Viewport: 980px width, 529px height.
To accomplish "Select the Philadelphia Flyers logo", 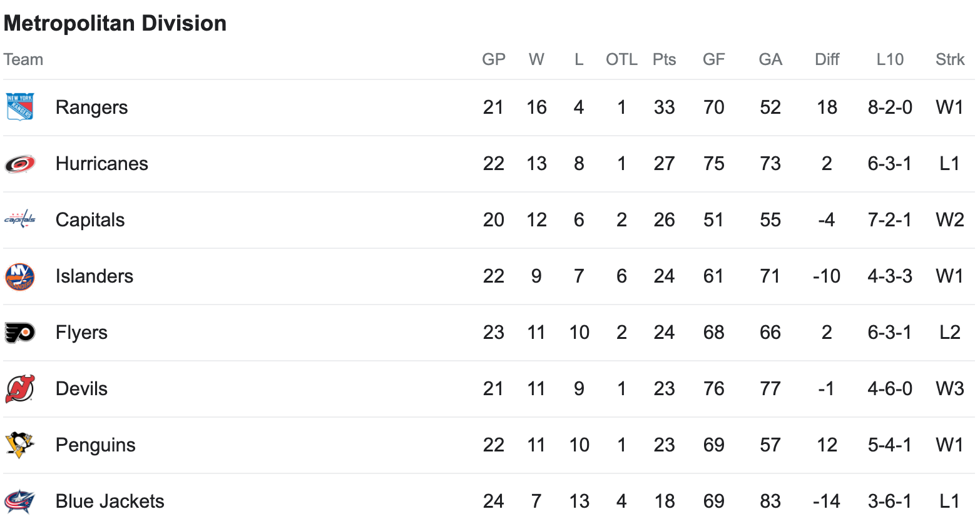I will pyautogui.click(x=20, y=333).
